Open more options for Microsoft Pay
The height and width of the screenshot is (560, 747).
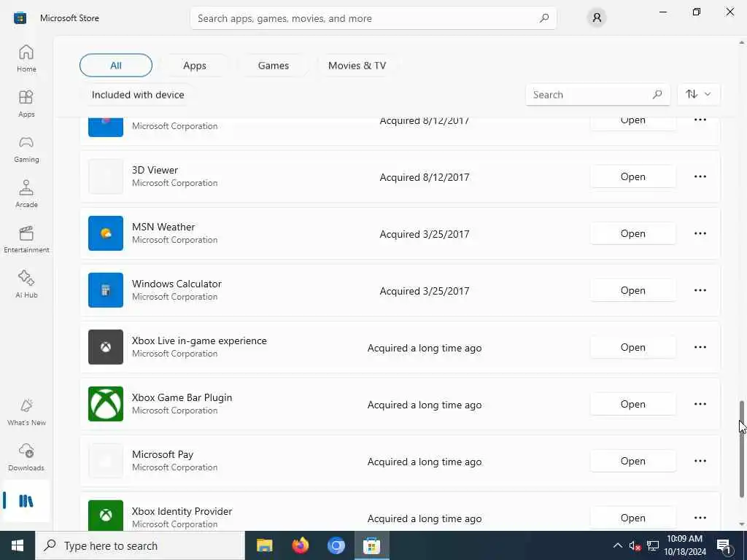pos(700,461)
